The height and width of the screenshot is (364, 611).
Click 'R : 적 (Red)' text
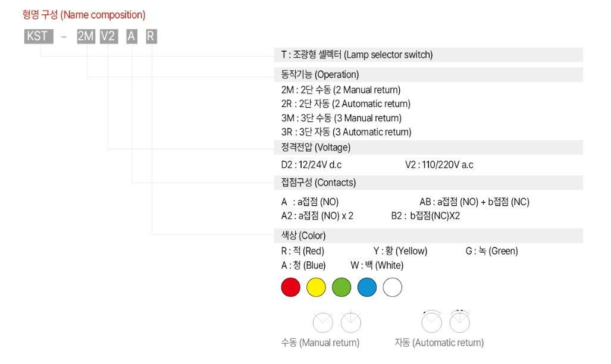pos(303,251)
